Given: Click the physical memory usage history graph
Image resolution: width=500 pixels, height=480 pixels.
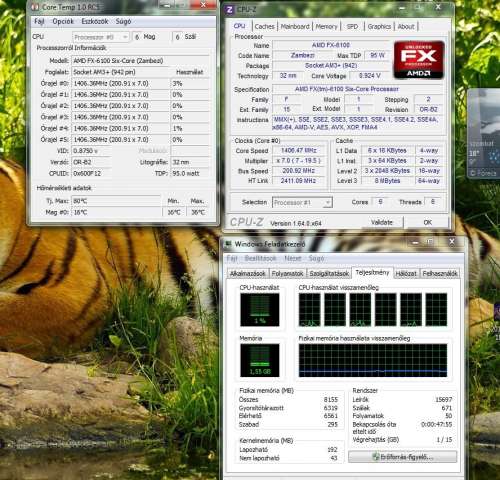Looking at the screenshot, I should coord(373,360).
